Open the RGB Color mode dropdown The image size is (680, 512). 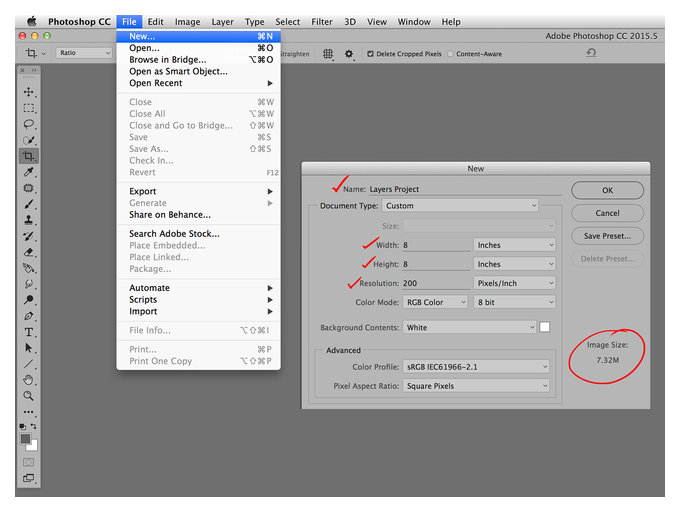coord(435,302)
